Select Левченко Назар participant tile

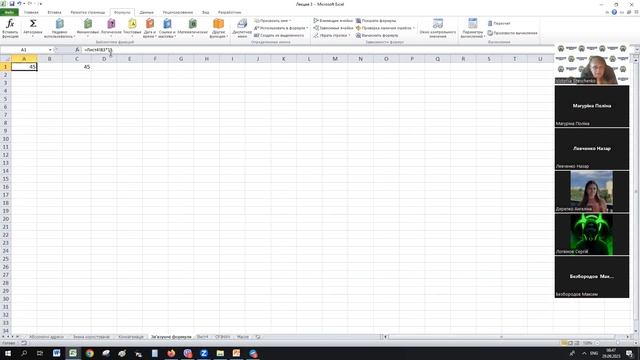pyautogui.click(x=592, y=149)
